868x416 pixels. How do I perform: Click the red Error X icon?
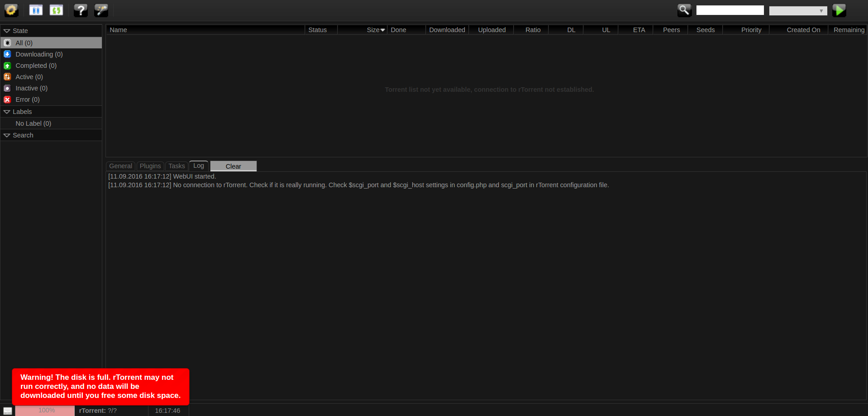click(7, 99)
